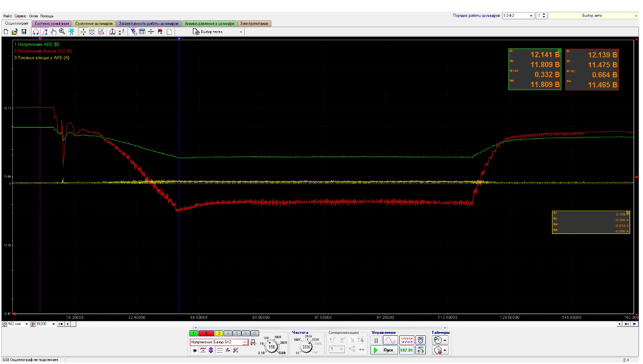Expand the cylinder firing order dropdown 1-3-4-2
This screenshot has width=643, height=364.
coord(518,16)
